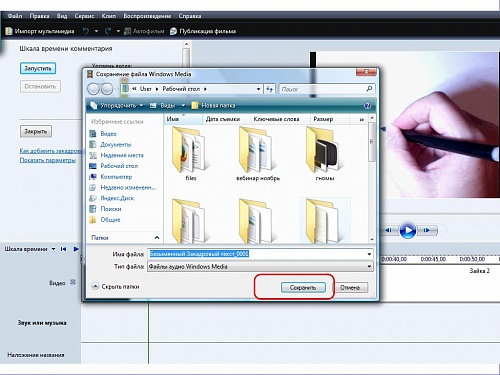This screenshot has height=375, width=500.
Task: Open the Упорядочить dropdown menu
Action: [x=117, y=105]
